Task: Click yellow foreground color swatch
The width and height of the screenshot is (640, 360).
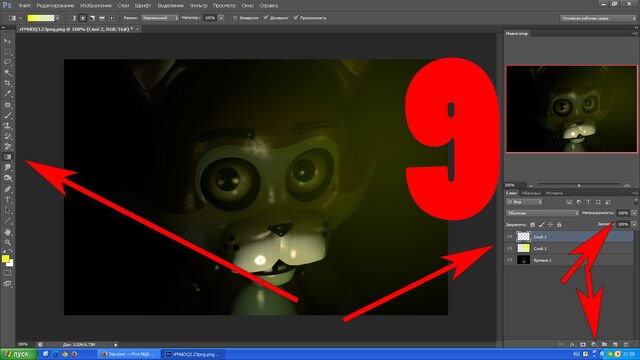Action: coord(5,259)
